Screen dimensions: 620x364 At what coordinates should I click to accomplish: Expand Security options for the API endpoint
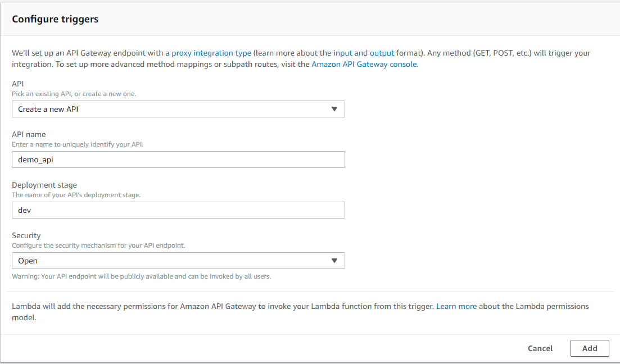[178, 261]
